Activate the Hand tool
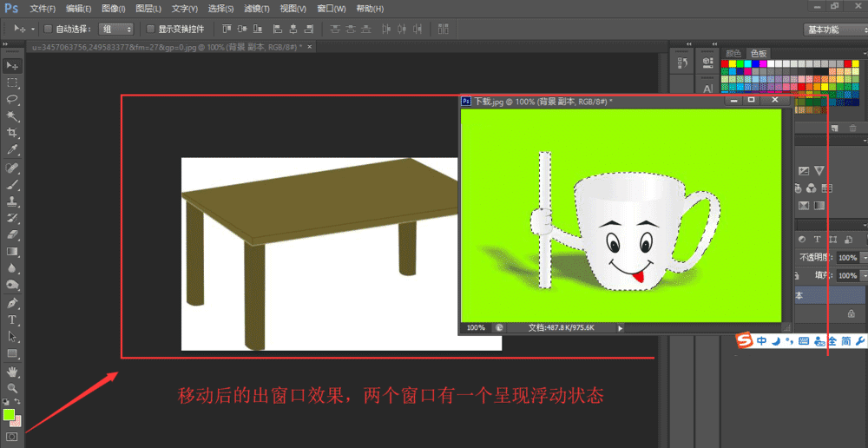Viewport: 868px width, 448px height. pyautogui.click(x=12, y=372)
